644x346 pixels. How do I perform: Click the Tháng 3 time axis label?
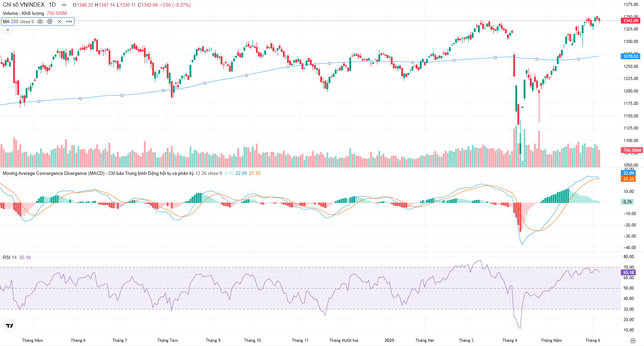(466, 340)
